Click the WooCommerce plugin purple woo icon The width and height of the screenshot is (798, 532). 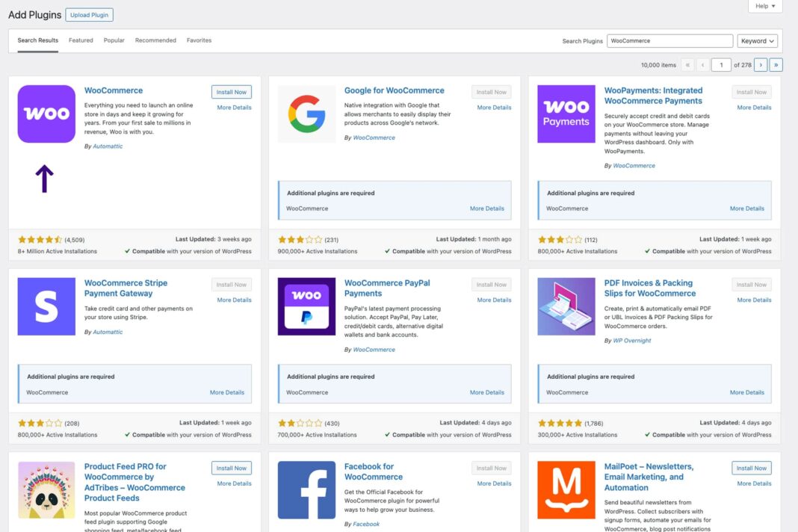(46, 114)
